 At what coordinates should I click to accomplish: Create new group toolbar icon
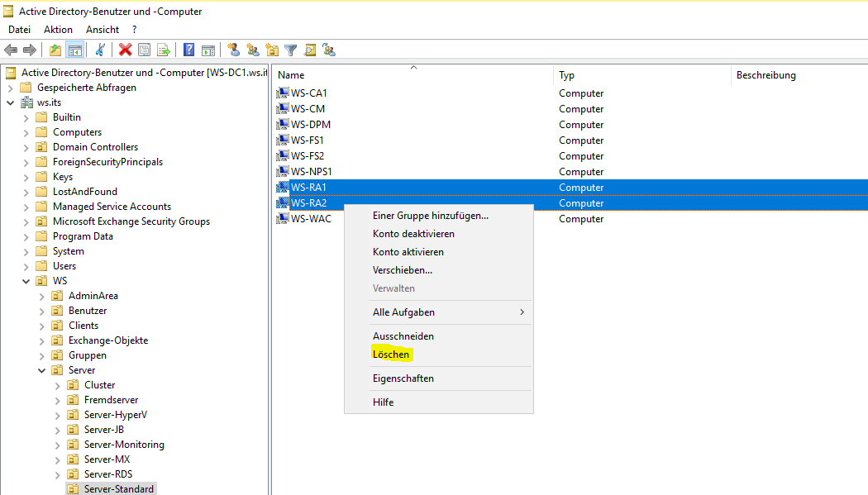coord(253,50)
